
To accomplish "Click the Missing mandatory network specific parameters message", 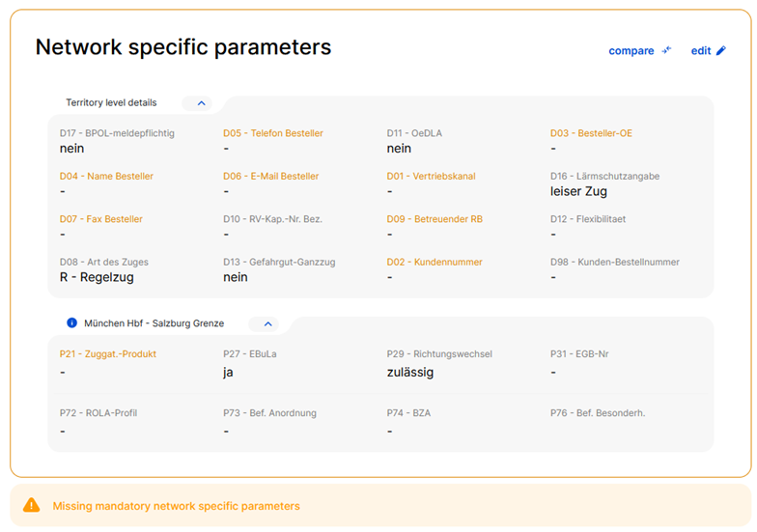I will [x=176, y=506].
